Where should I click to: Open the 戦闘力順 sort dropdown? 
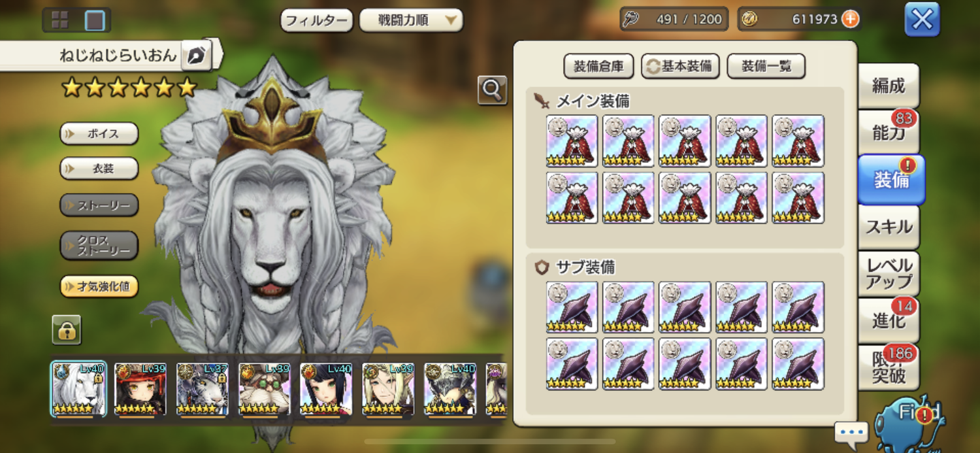(x=411, y=20)
